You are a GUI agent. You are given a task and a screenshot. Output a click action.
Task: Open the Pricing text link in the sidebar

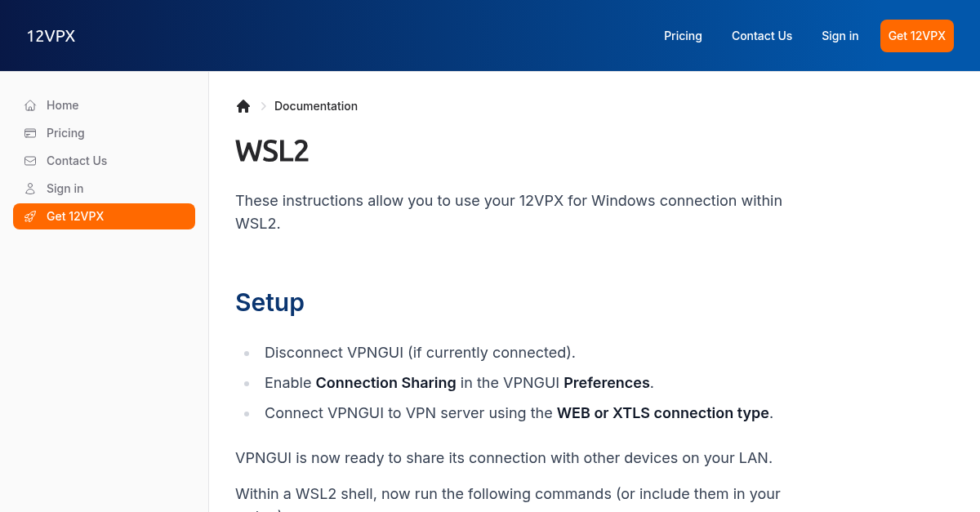click(x=65, y=133)
